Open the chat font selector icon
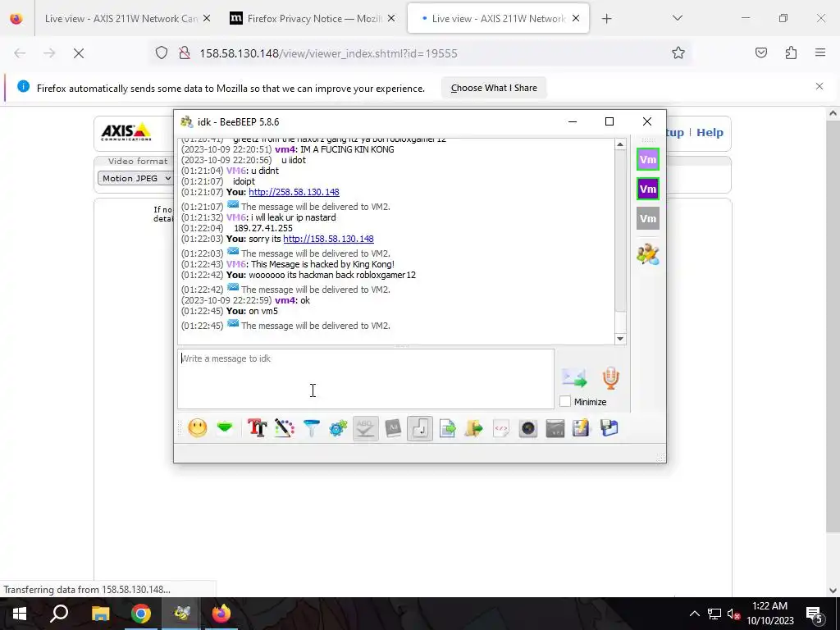840x630 pixels. point(257,428)
